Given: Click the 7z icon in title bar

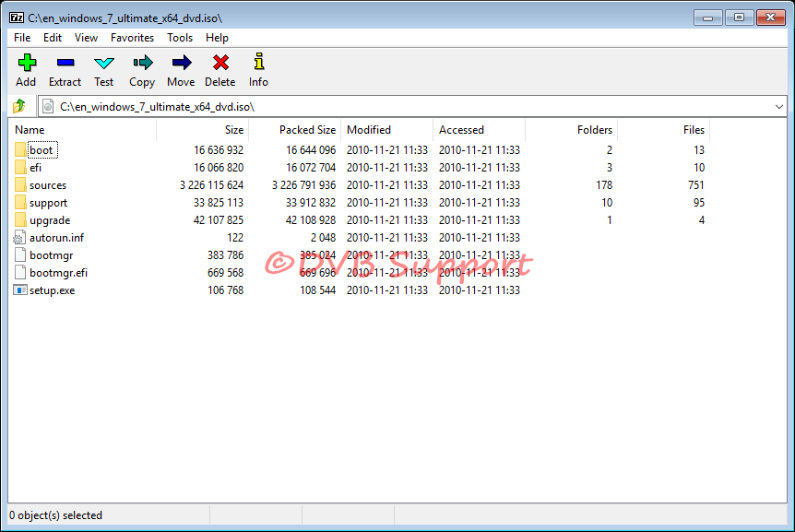Looking at the screenshot, I should [x=17, y=18].
